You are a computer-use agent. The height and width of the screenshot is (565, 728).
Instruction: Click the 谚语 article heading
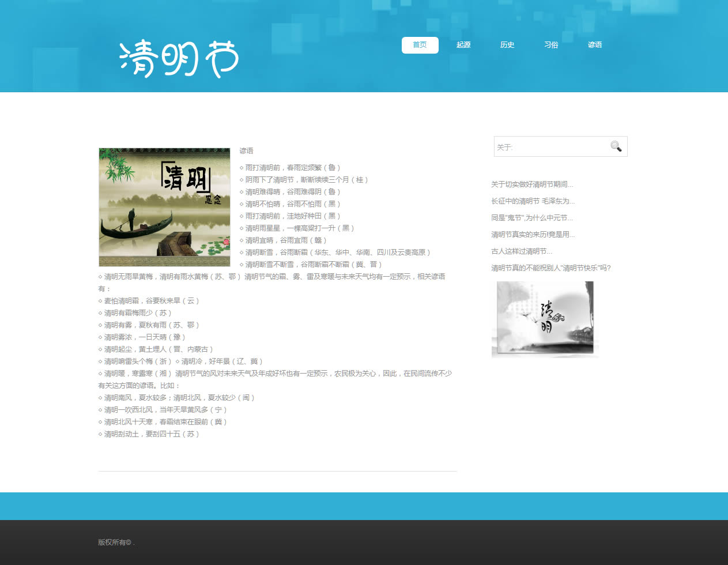click(x=246, y=151)
